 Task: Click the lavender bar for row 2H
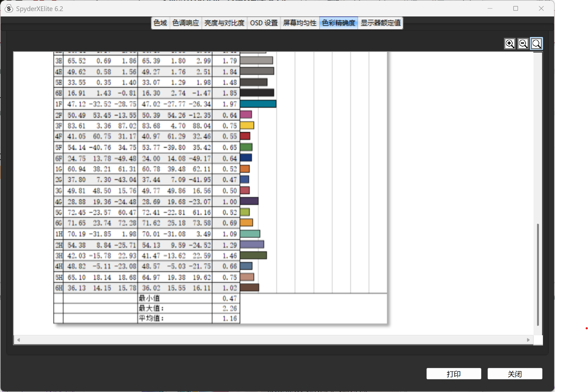coord(252,244)
